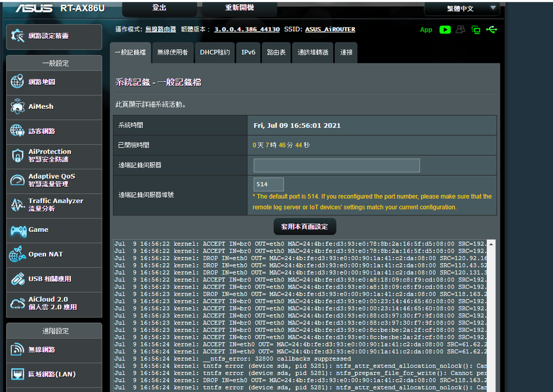This screenshot has width=553, height=392.
Task: Click the firmware version 3.0.0.4.386_44130 link
Action: click(247, 29)
